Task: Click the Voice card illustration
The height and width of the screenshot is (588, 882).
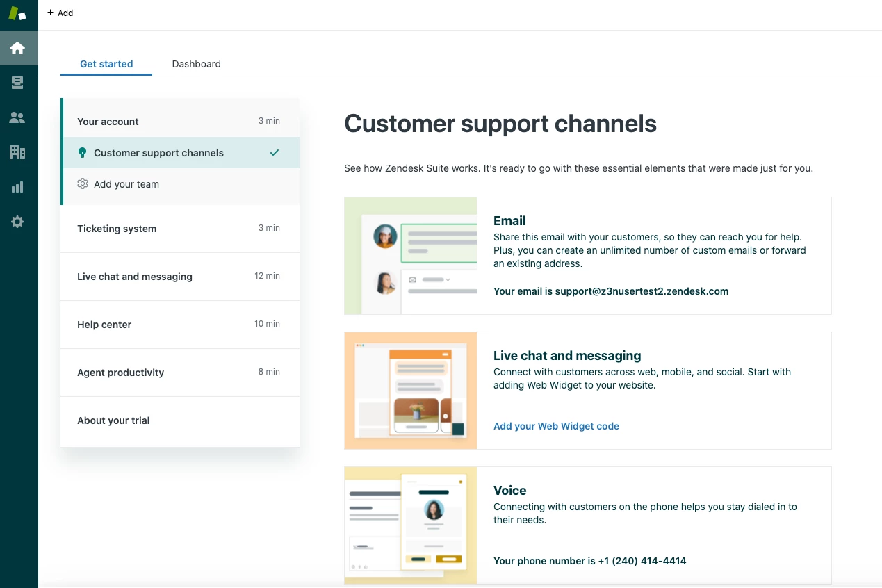Action: pos(411,525)
